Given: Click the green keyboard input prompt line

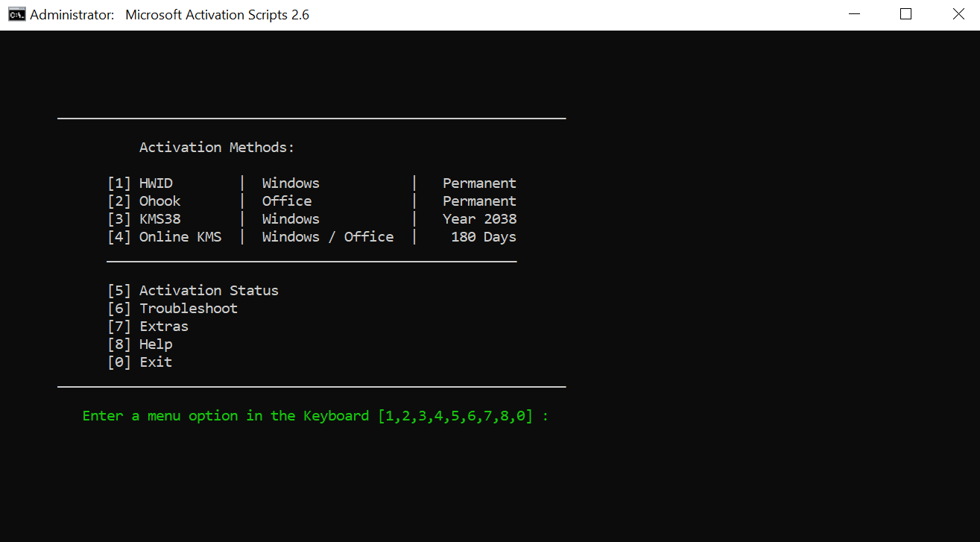Looking at the screenshot, I should (315, 416).
